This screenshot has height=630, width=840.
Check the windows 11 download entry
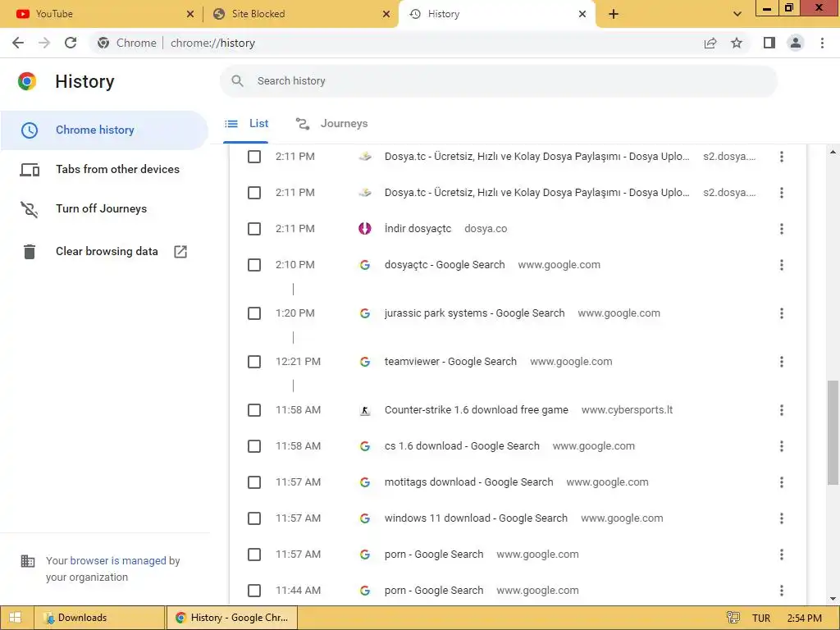click(254, 518)
